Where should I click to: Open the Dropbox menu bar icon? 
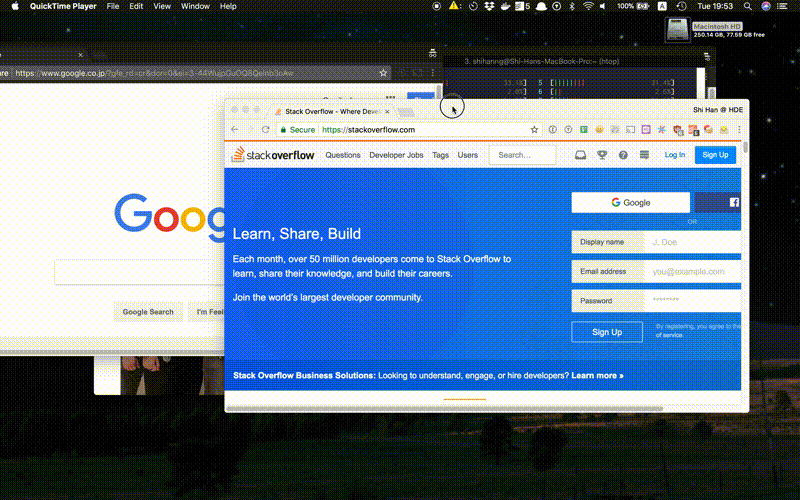click(x=489, y=6)
